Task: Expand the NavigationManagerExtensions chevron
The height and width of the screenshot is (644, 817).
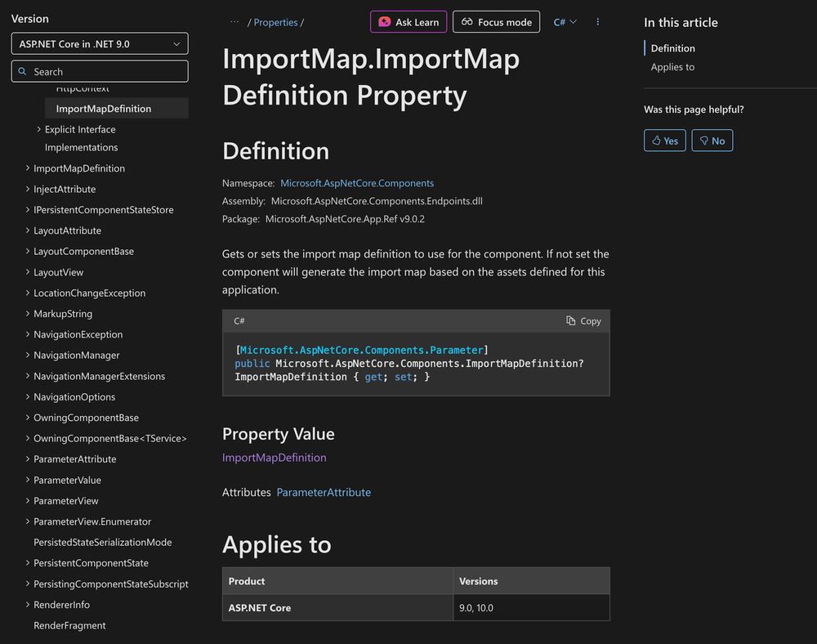Action: [28, 376]
